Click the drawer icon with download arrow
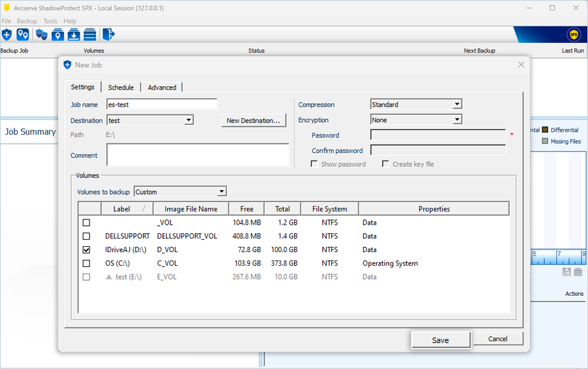The width and height of the screenshot is (588, 369). (x=73, y=35)
